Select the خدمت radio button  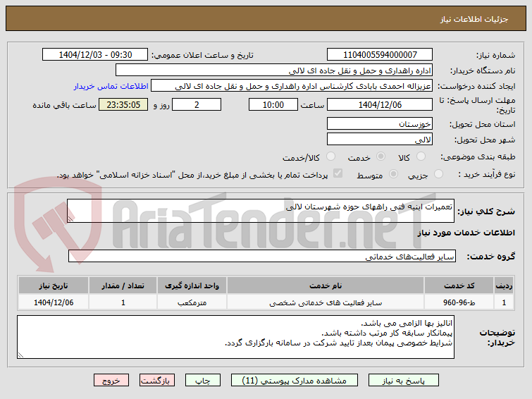(381, 156)
